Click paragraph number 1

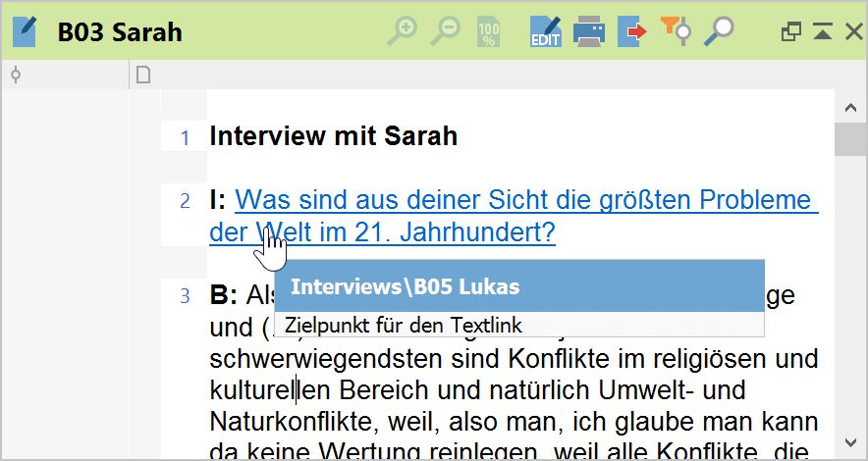185,137
